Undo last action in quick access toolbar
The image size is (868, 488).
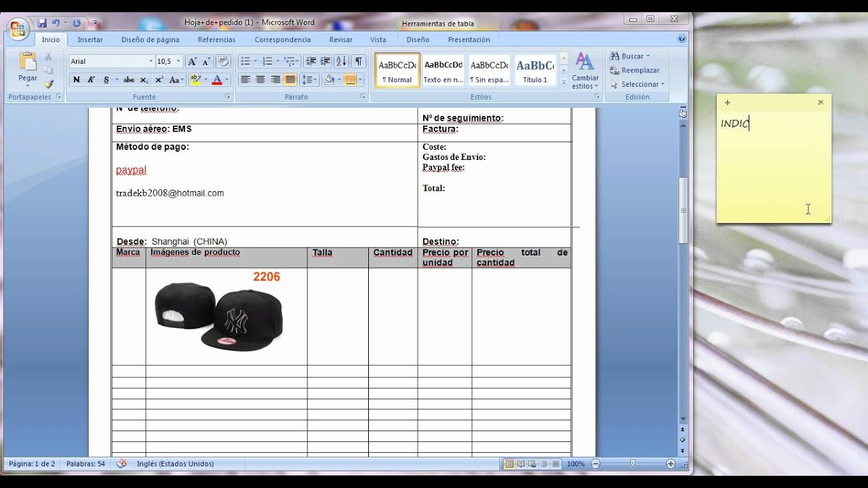pos(56,22)
